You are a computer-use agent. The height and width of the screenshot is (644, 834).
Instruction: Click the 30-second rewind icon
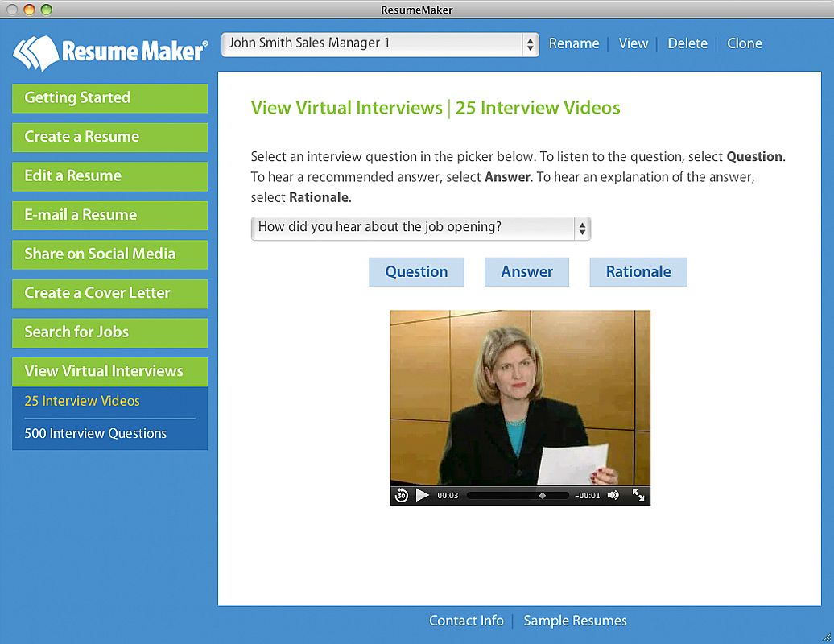point(401,496)
